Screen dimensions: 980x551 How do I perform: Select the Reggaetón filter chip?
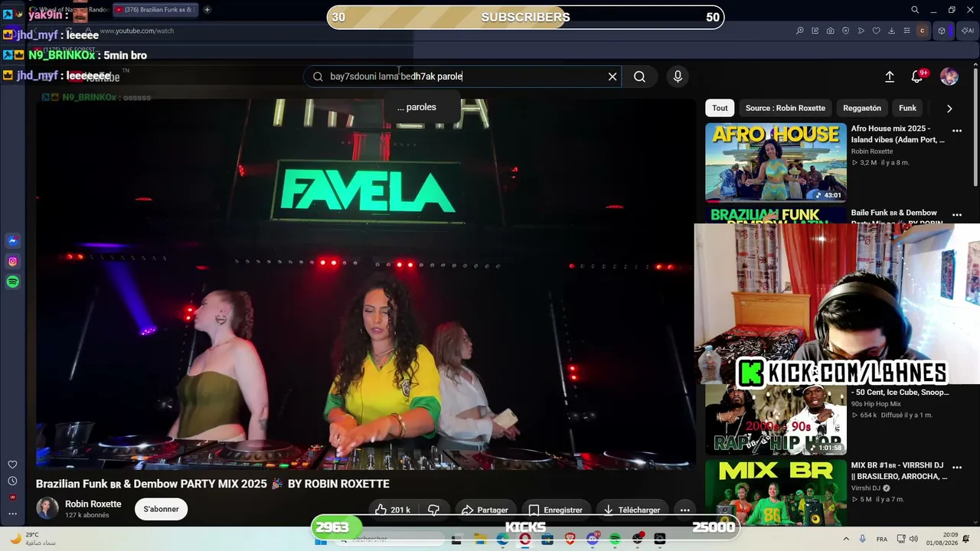click(862, 108)
